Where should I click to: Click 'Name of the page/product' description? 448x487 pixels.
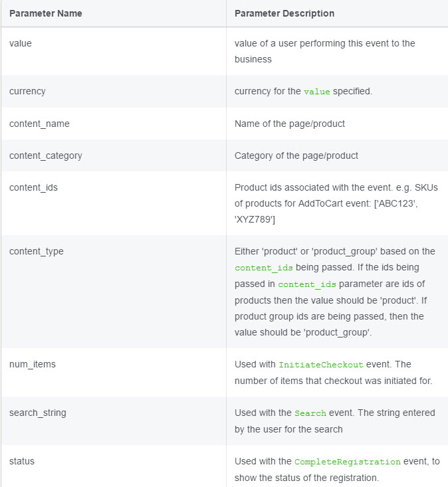click(x=290, y=124)
